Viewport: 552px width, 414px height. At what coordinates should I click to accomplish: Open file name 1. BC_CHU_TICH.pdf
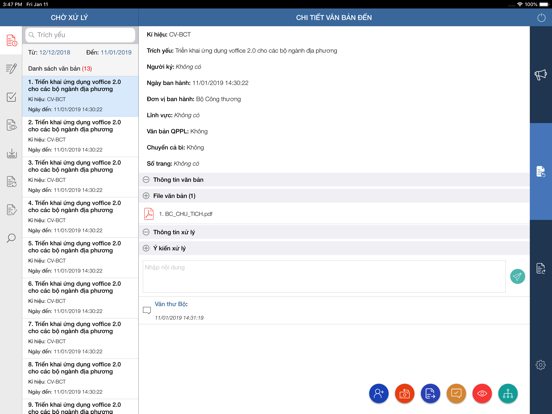point(186,214)
